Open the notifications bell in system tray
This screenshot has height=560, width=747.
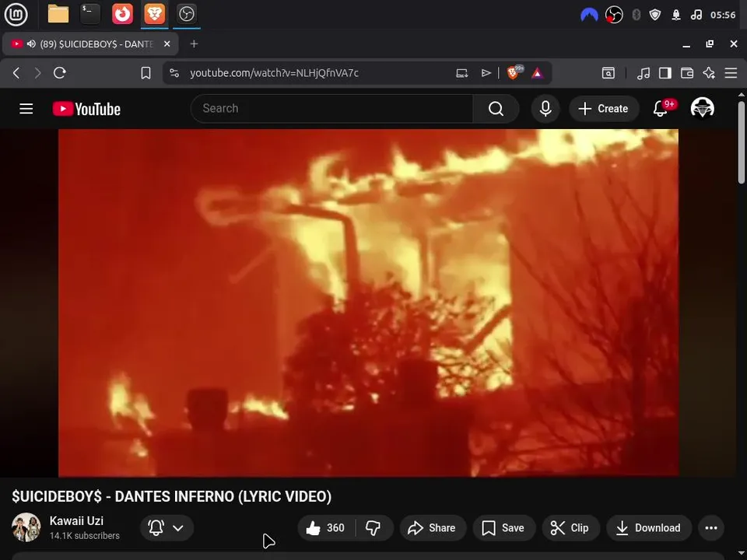(x=676, y=15)
